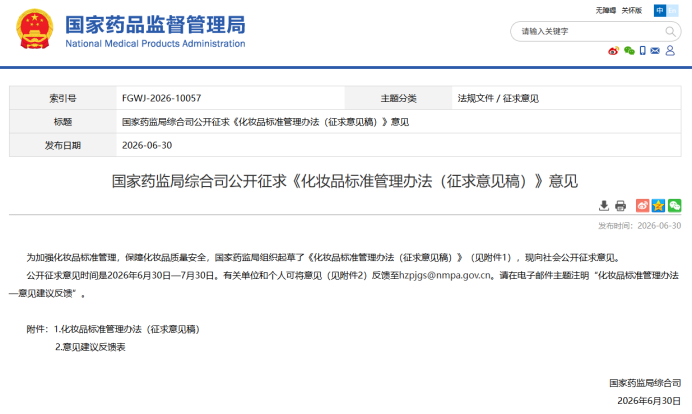This screenshot has width=692, height=414.
Task: Click the signature 国家药监局综合司
Action: coord(645,383)
